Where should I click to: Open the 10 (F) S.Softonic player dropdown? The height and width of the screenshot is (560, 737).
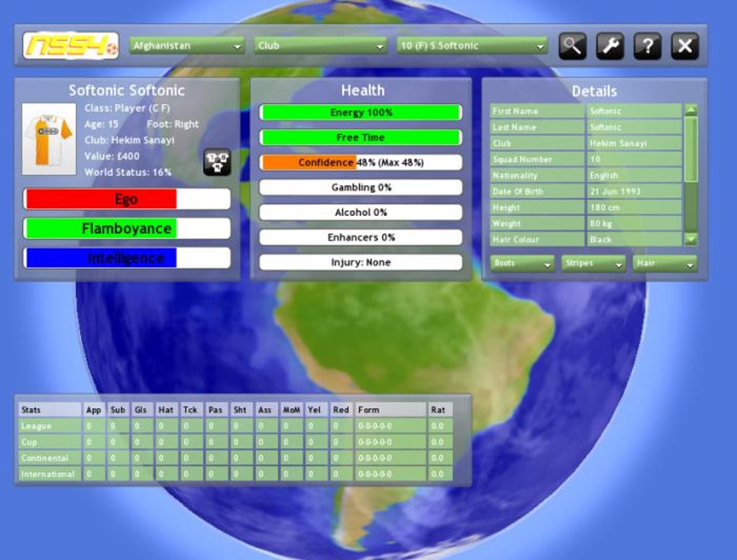(x=473, y=46)
